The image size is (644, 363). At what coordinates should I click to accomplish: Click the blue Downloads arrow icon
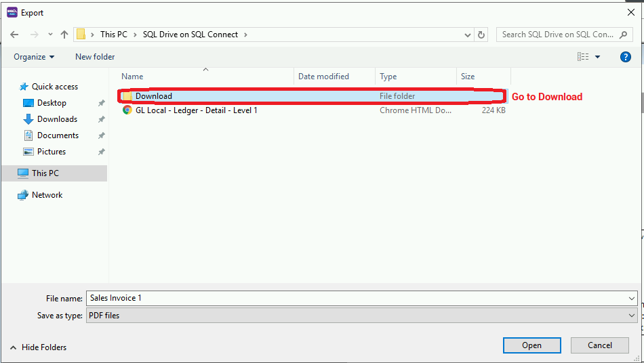(28, 119)
